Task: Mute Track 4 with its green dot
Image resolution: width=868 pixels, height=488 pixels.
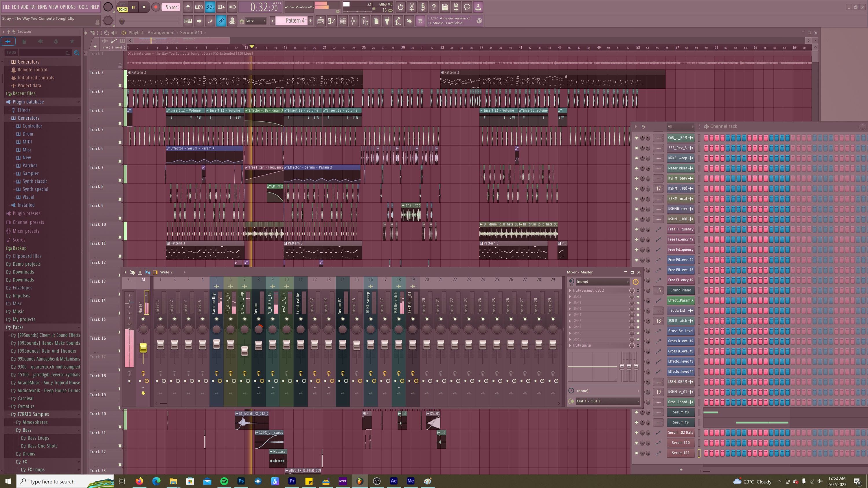Action: (120, 123)
